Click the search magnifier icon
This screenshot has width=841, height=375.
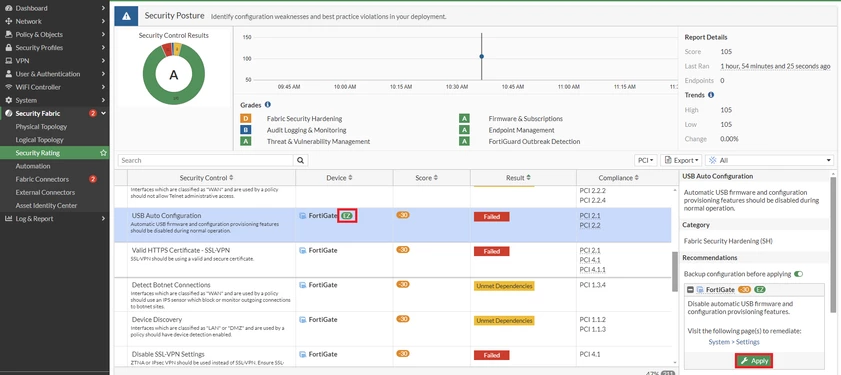300,160
